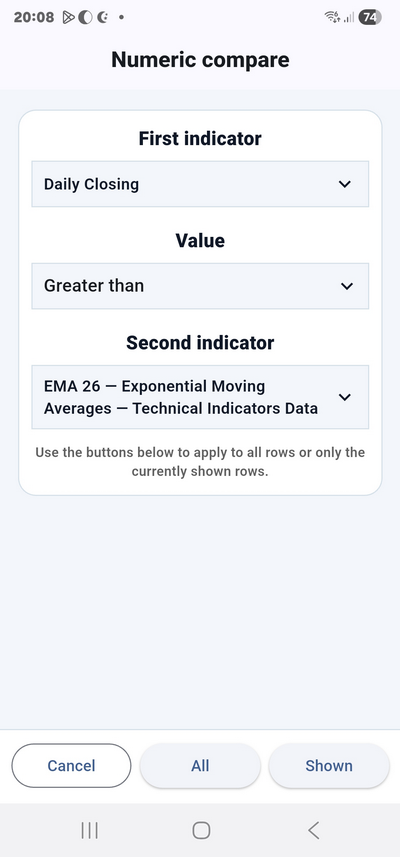Open the Daily Closing first indicator dropdown
The height and width of the screenshot is (857, 400).
(x=200, y=184)
